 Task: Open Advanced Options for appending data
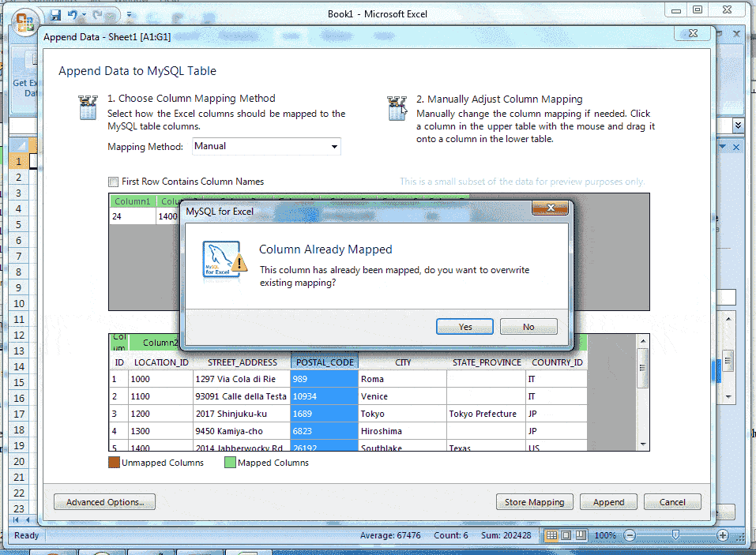coord(104,501)
